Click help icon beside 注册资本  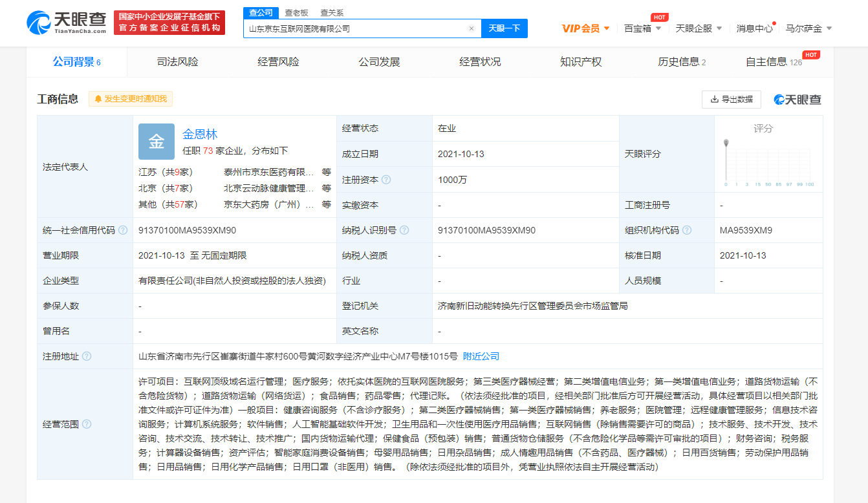pos(386,180)
